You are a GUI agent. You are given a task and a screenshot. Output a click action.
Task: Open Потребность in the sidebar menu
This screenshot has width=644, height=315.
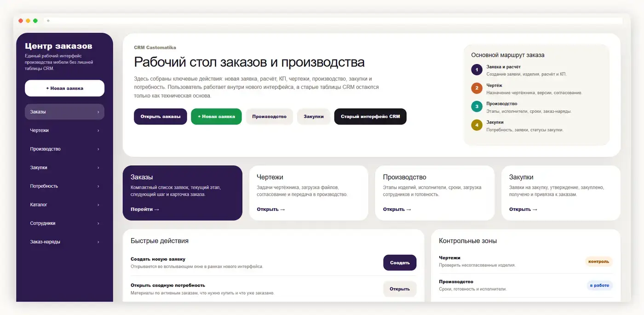(x=64, y=186)
